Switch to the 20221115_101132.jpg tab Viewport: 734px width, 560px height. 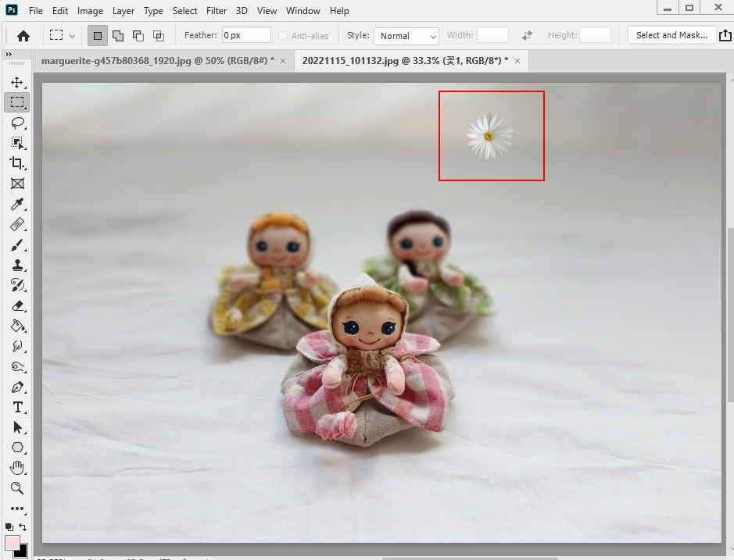coord(405,61)
